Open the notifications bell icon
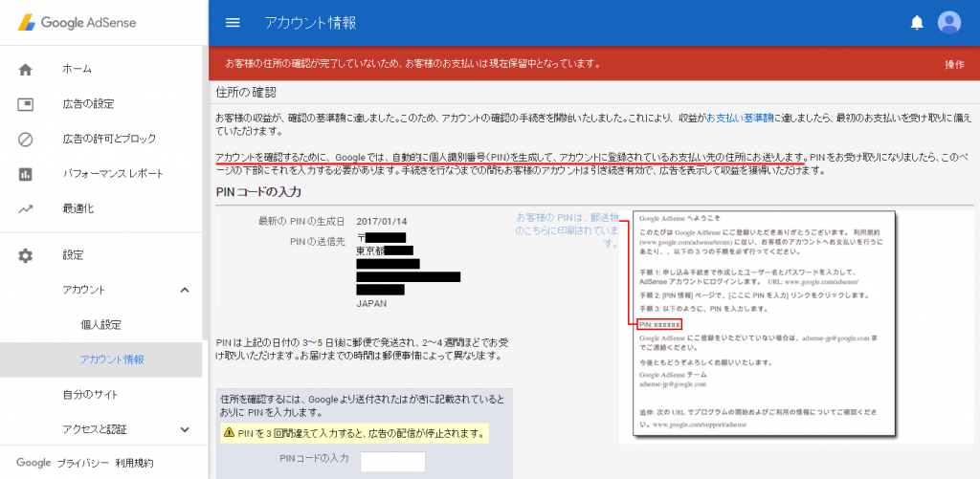Screen dimensions: 980x479 point(917,23)
